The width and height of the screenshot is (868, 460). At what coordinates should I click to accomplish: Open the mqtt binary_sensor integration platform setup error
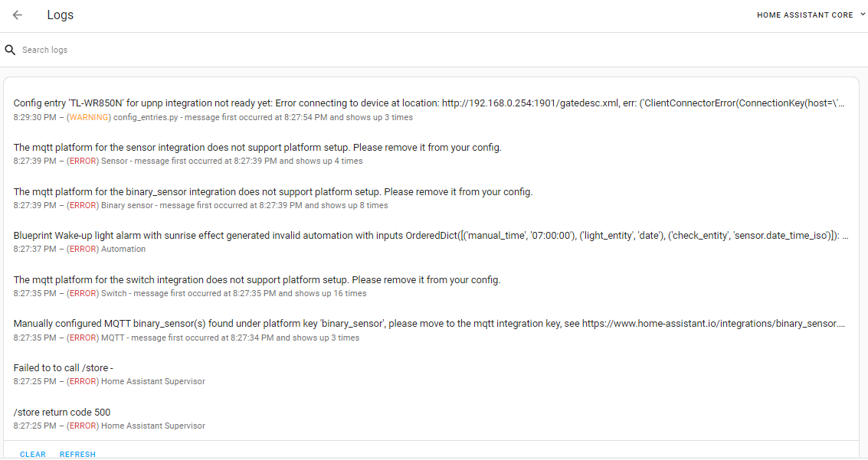pos(273,191)
